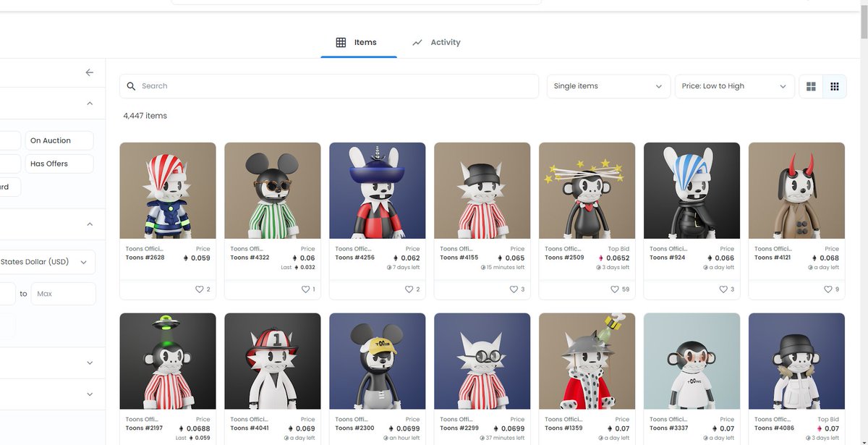Click the Max price input

[x=64, y=294]
